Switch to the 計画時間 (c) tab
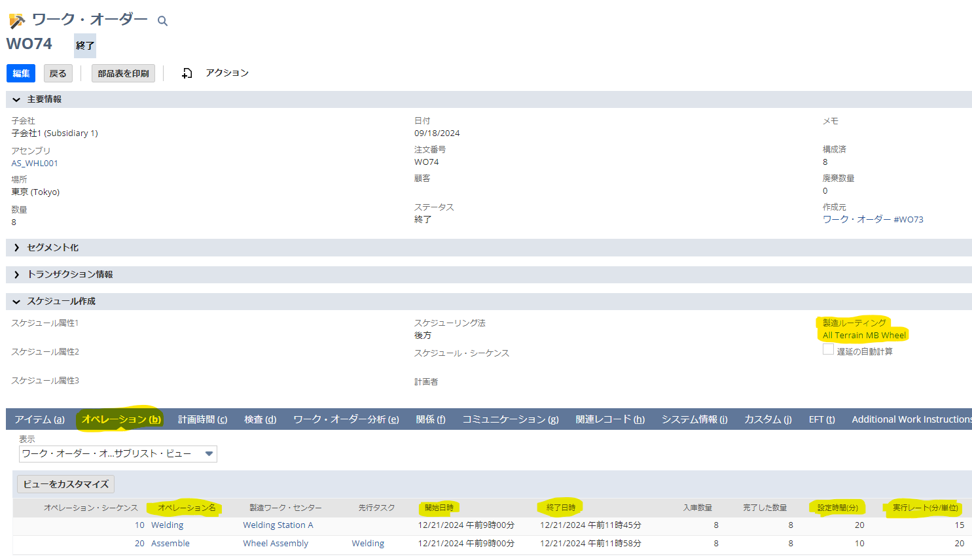Image resolution: width=972 pixels, height=560 pixels. tap(203, 419)
